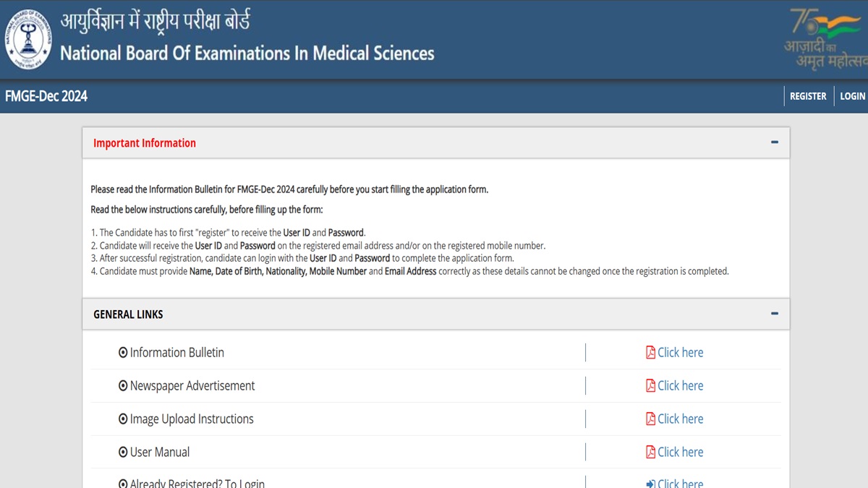Click 'National Board Of Examinations In Medical Sciences' heading

click(247, 53)
